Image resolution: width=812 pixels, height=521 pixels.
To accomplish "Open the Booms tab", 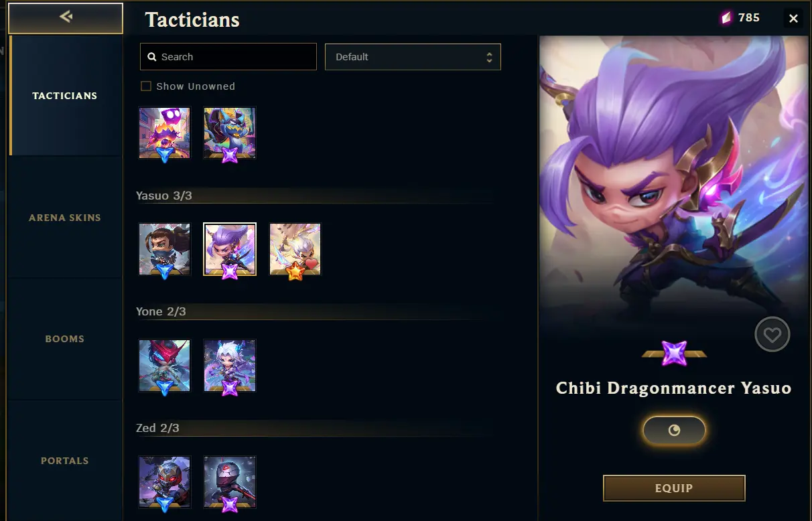I will [65, 339].
